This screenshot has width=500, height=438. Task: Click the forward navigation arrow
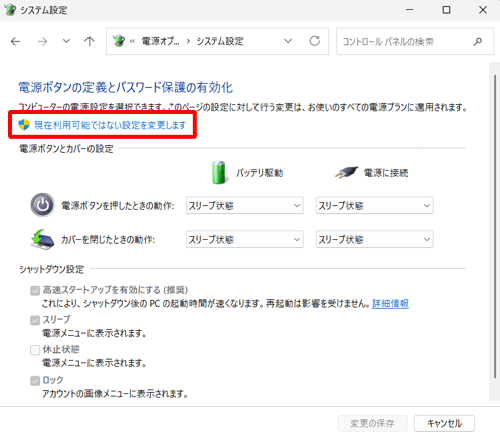[42, 42]
